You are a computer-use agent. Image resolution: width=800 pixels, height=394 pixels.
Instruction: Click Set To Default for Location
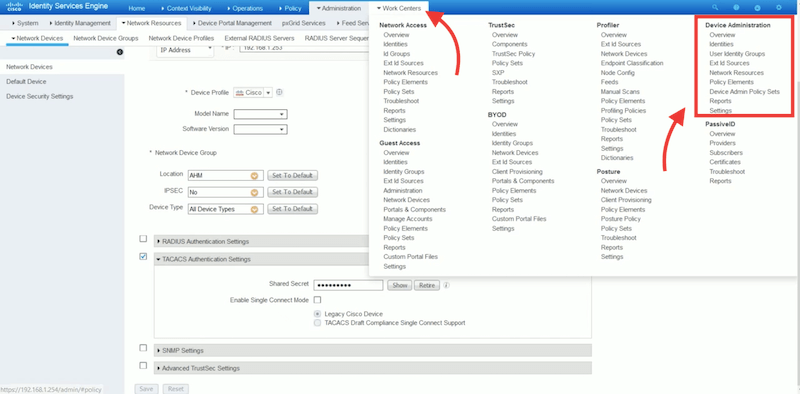point(292,176)
